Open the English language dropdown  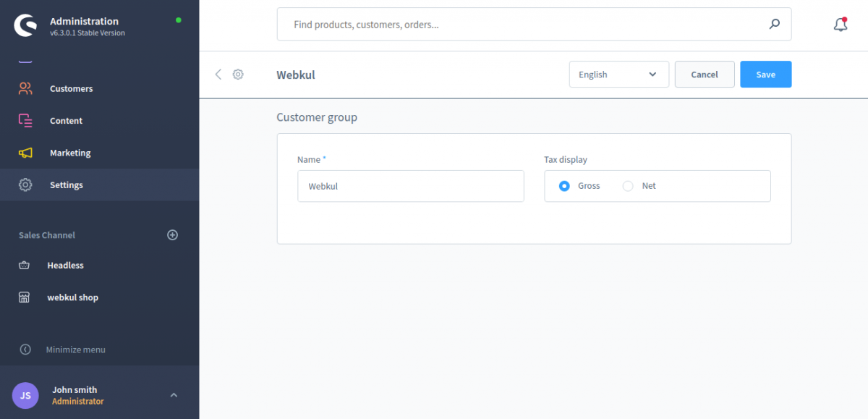pyautogui.click(x=618, y=75)
